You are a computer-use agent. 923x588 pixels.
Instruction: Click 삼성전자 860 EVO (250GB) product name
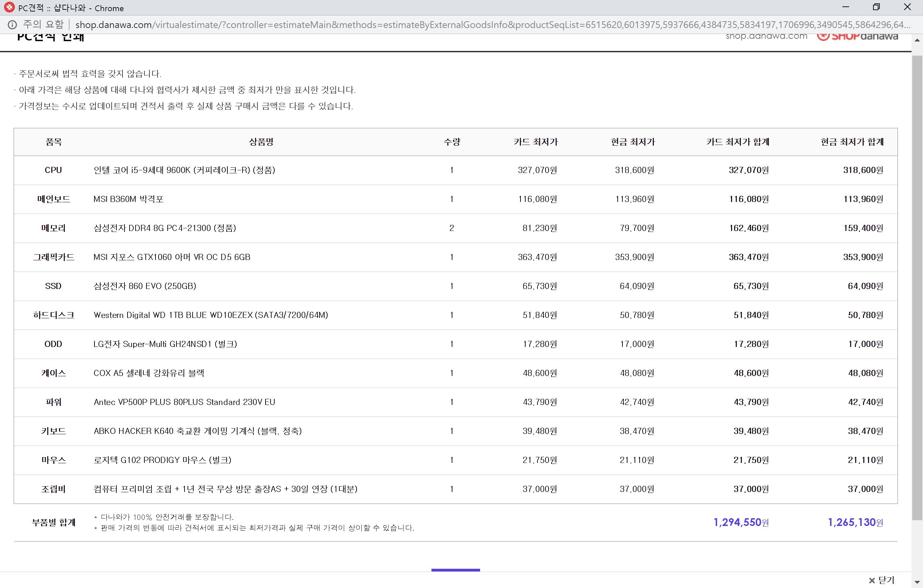point(145,286)
